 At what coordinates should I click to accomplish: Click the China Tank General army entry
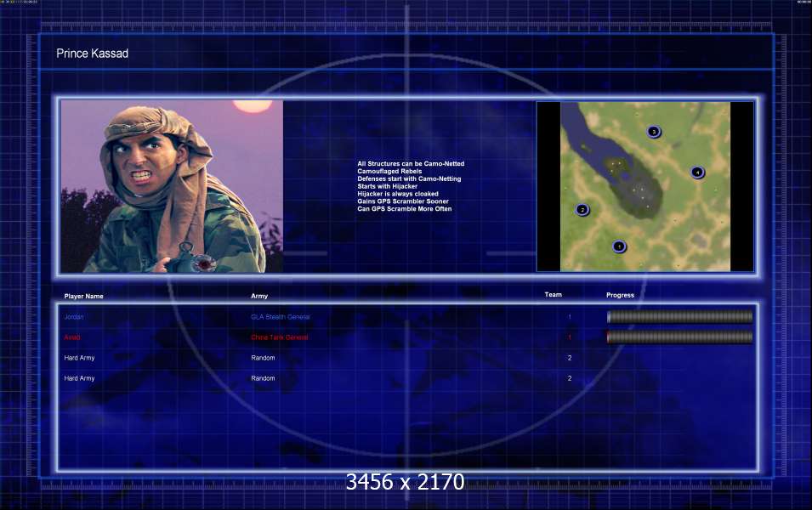pyautogui.click(x=279, y=337)
